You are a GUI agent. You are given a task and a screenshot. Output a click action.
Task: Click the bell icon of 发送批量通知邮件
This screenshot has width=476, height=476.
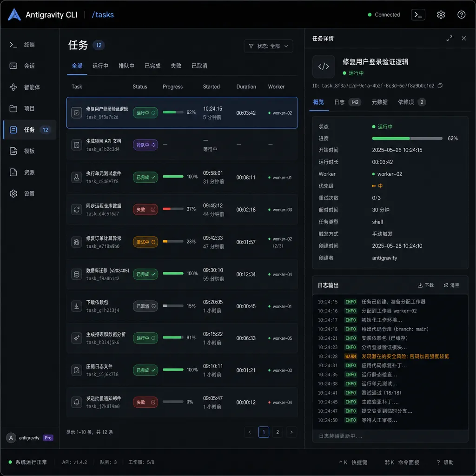tap(77, 402)
